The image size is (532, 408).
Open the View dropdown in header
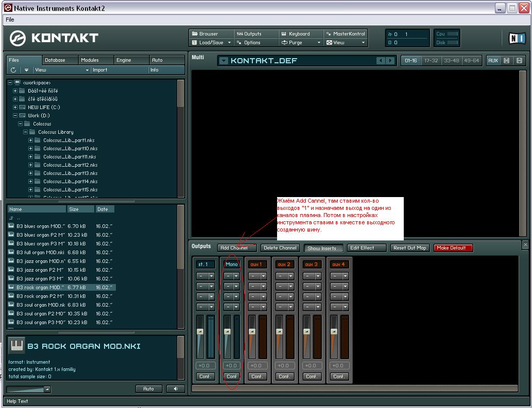point(345,43)
